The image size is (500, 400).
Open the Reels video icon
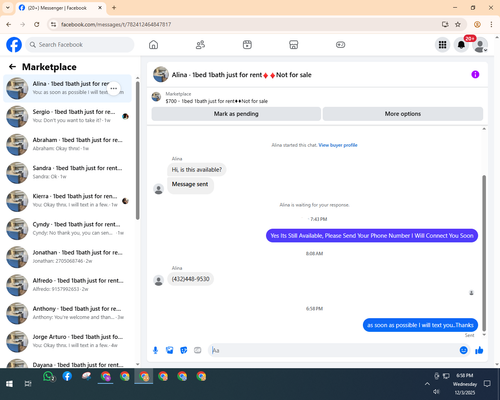pos(247,45)
